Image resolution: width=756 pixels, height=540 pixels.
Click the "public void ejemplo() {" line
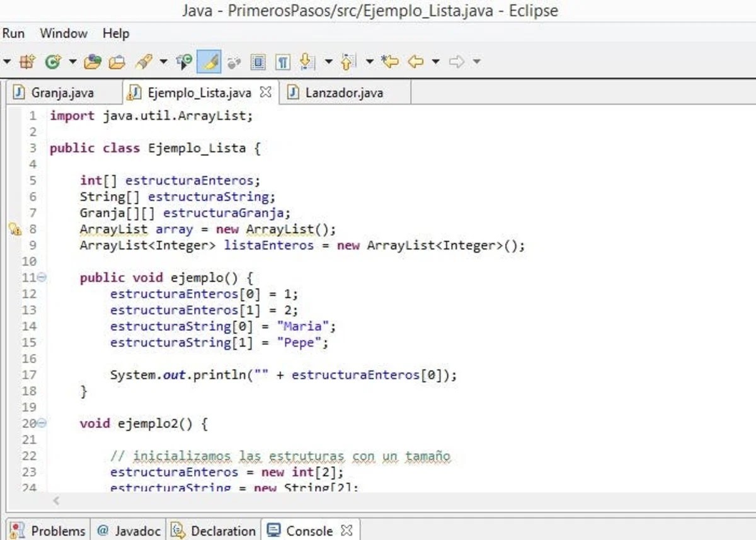pyautogui.click(x=166, y=278)
